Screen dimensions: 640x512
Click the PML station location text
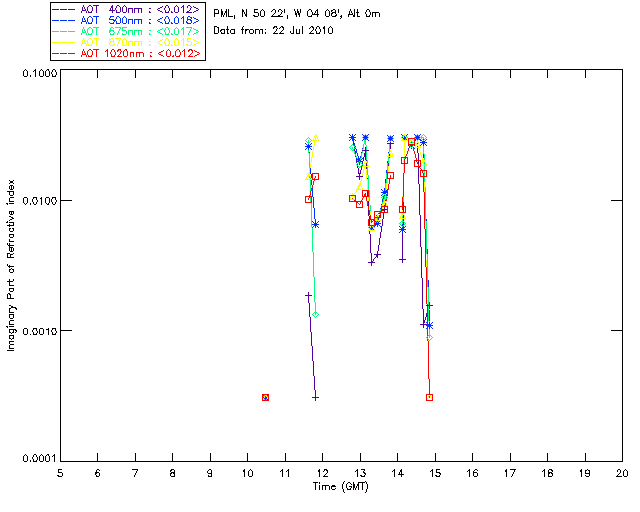pos(296,14)
